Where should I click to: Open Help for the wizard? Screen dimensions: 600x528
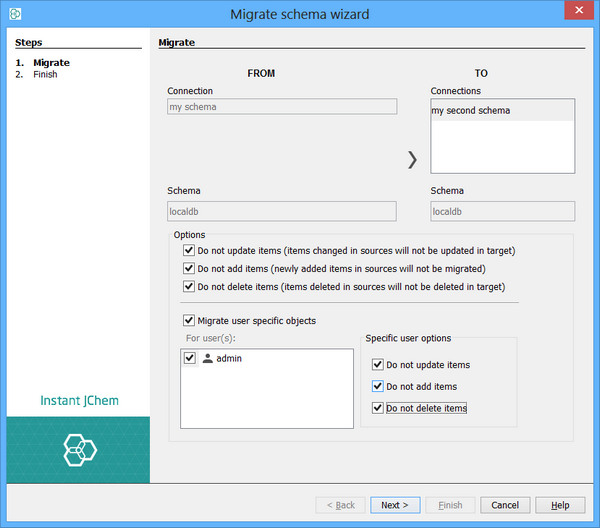[x=560, y=505]
